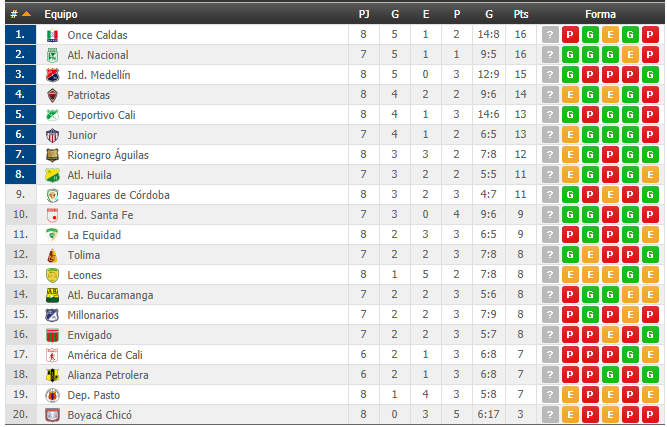Click the Once Caldas team crest
Image resolution: width=667 pixels, height=427 pixels.
pyautogui.click(x=52, y=35)
